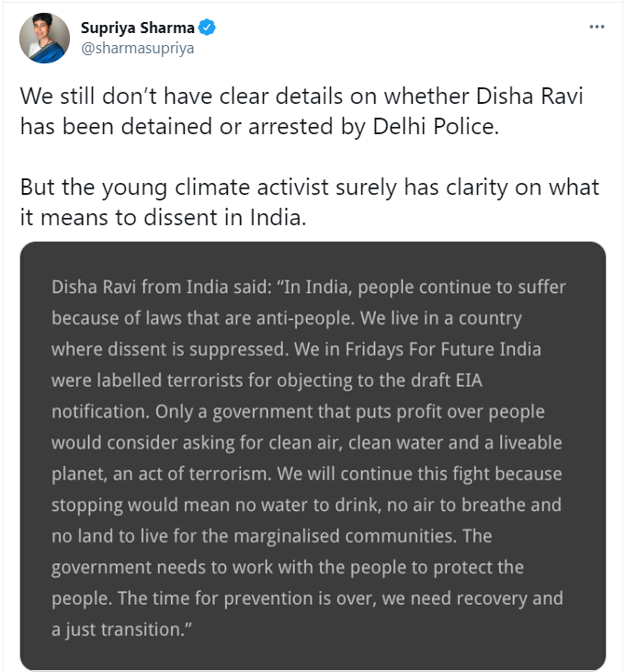Click the blue verified badge
The image size is (626, 672).
click(x=209, y=28)
